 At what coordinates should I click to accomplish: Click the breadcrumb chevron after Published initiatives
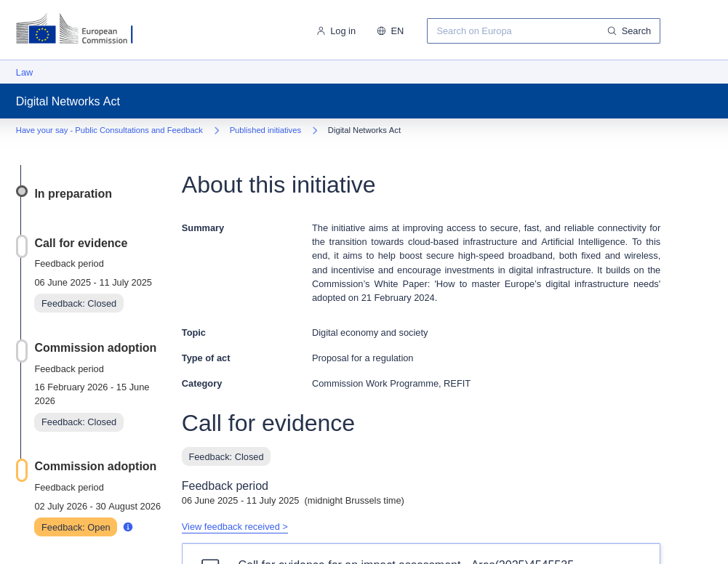tap(315, 131)
